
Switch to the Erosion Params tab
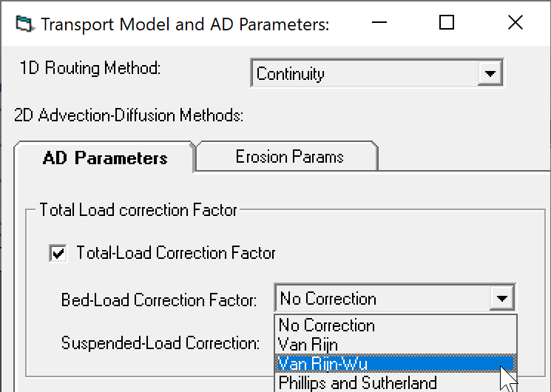(x=288, y=157)
